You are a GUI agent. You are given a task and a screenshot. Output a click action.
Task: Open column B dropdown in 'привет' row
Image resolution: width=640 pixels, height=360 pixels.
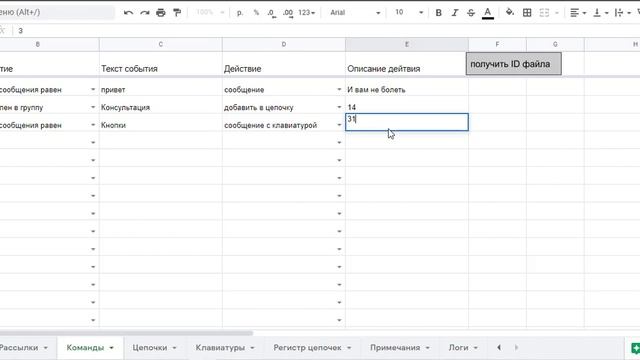tap(93, 89)
